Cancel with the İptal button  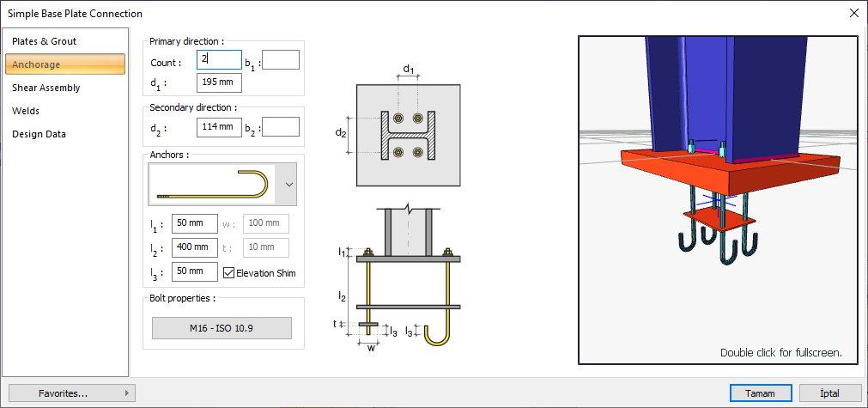click(829, 393)
